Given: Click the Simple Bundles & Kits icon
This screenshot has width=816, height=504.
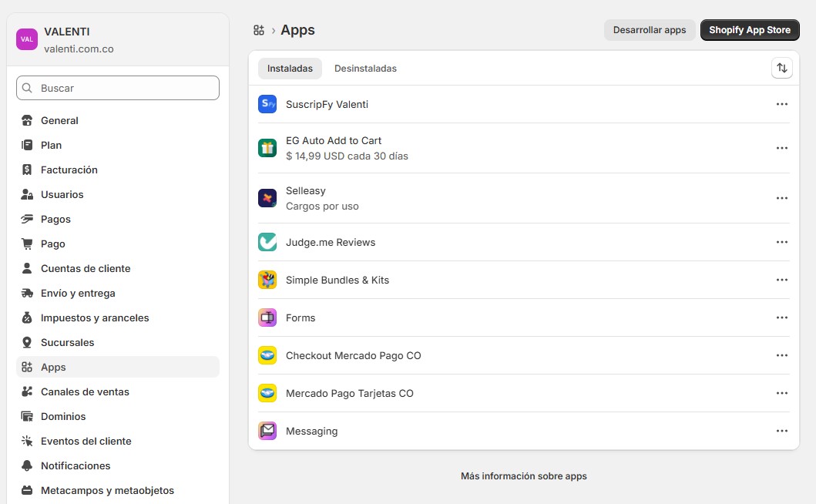Looking at the screenshot, I should (x=267, y=280).
